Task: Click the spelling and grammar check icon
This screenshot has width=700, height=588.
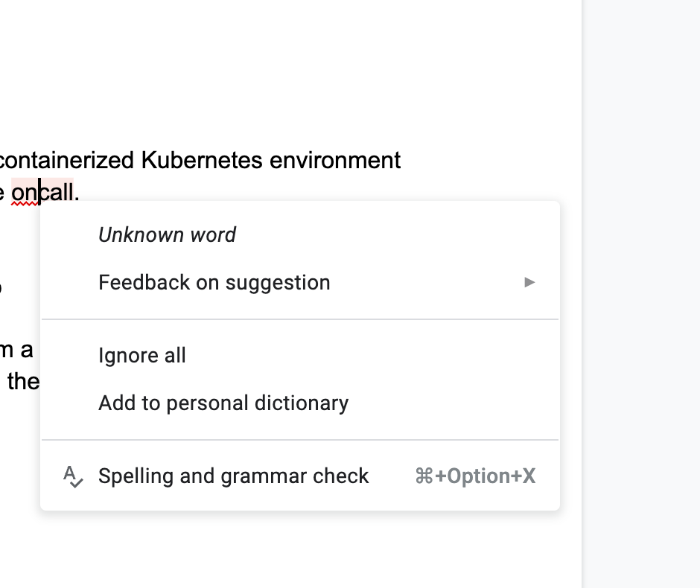Action: coord(73,476)
